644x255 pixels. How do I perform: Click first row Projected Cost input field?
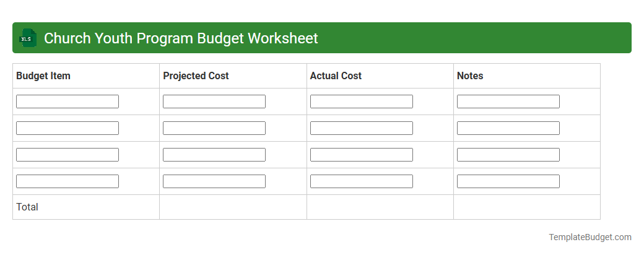point(214,102)
